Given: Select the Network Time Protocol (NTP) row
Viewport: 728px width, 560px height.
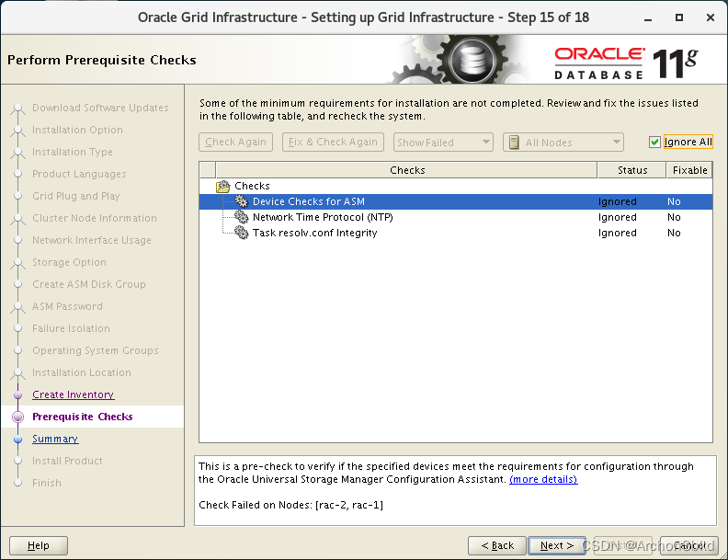Looking at the screenshot, I should tap(456, 217).
